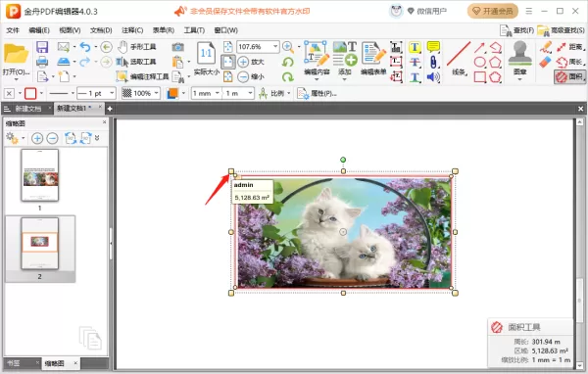Open the Document (文档) menu
The width and height of the screenshot is (588, 374).
[101, 30]
